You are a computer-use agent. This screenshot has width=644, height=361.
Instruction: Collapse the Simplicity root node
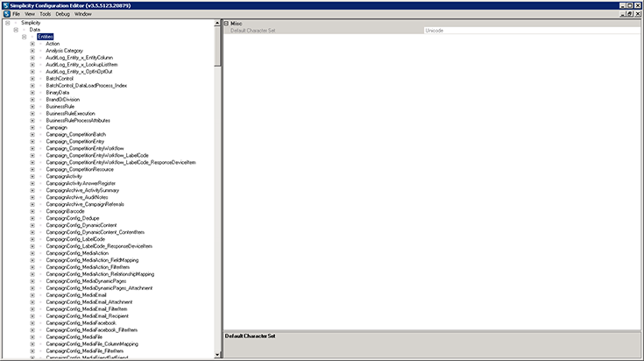(x=7, y=23)
